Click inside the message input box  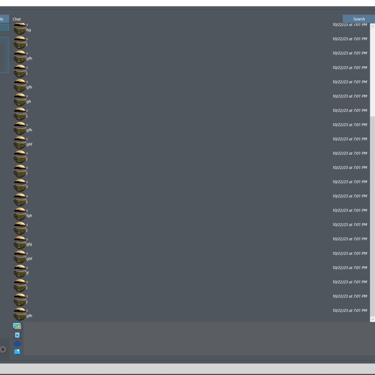pyautogui.click(x=198, y=339)
